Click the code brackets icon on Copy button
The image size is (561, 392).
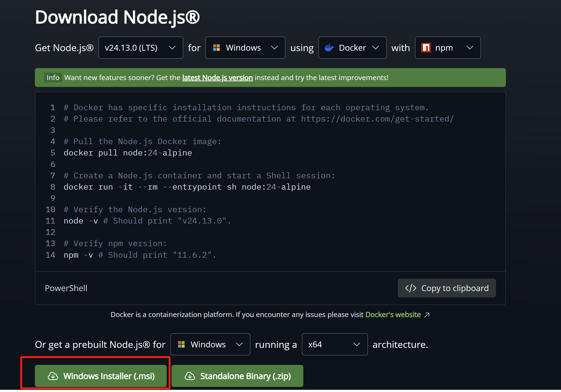[x=411, y=288]
